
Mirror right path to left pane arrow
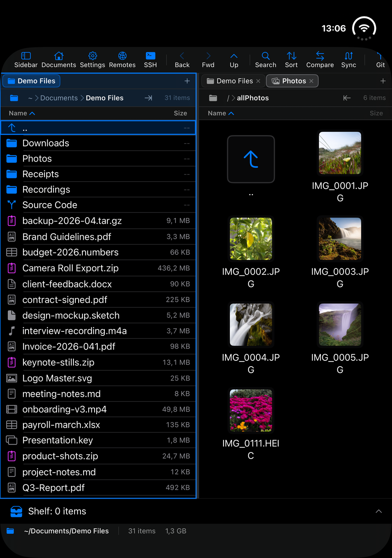(x=347, y=98)
